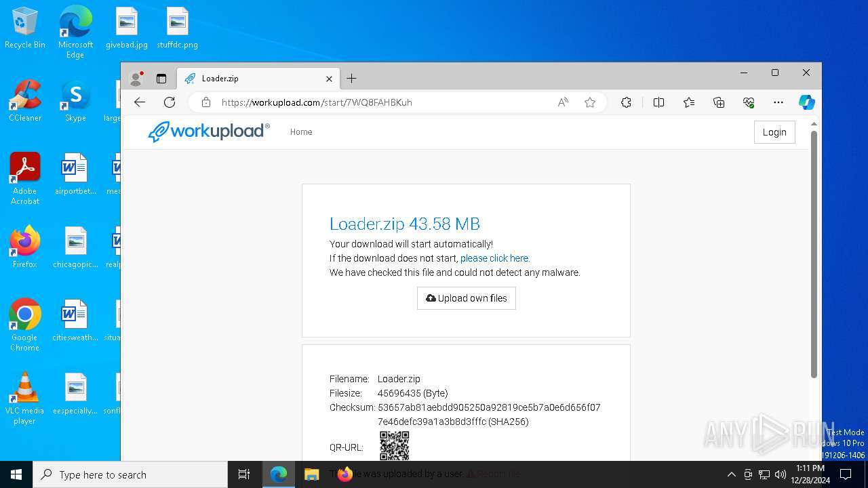Refresh the workupload page

tap(170, 102)
